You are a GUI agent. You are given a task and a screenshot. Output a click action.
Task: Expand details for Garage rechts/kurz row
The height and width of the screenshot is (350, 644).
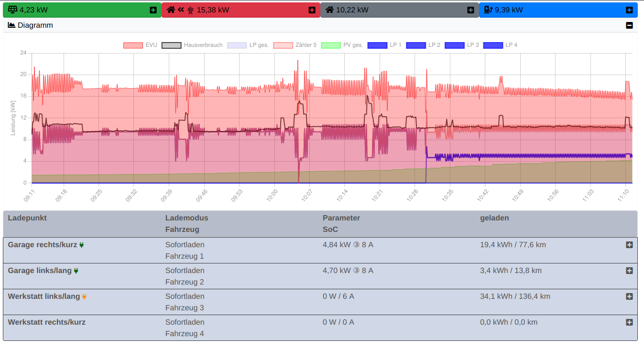[629, 245]
